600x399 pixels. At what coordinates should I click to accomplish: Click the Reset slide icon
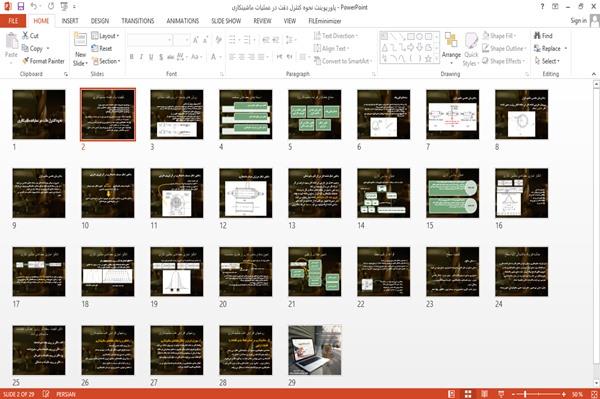pyautogui.click(x=95, y=48)
